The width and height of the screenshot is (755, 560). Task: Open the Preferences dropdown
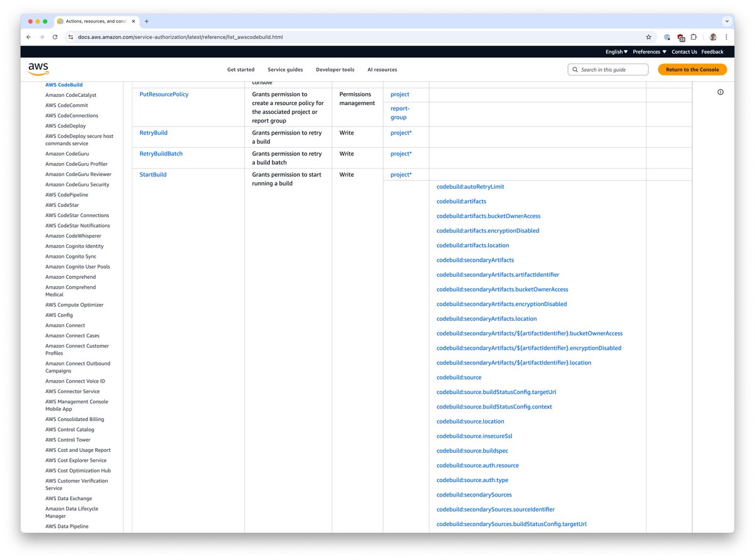pos(649,52)
